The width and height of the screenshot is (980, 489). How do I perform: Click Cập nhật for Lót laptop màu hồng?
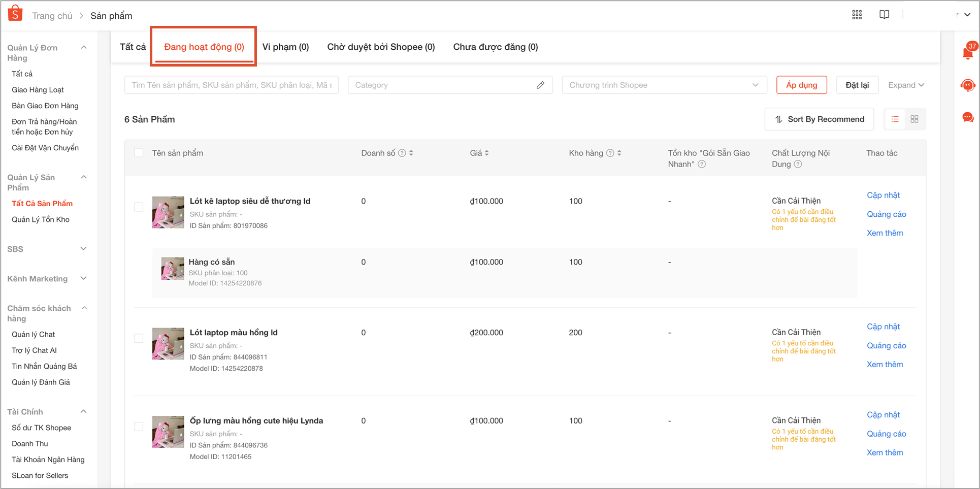[883, 327]
